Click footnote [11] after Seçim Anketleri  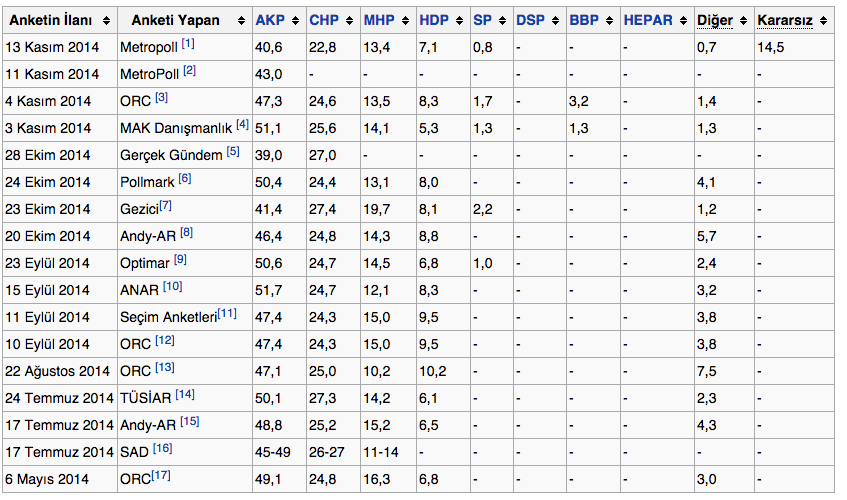(x=227, y=314)
